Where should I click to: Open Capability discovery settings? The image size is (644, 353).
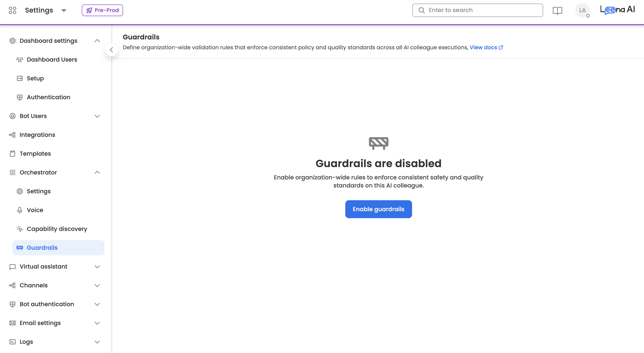57,229
